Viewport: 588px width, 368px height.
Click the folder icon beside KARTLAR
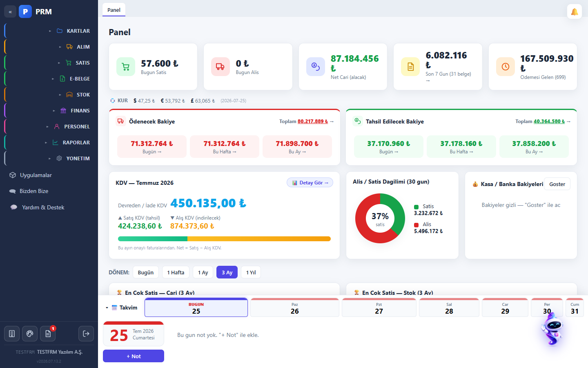click(x=60, y=31)
